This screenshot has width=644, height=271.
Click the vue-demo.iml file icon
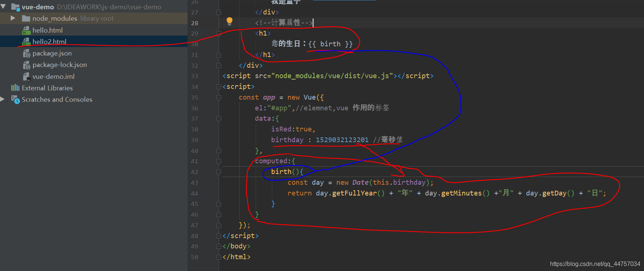26,76
